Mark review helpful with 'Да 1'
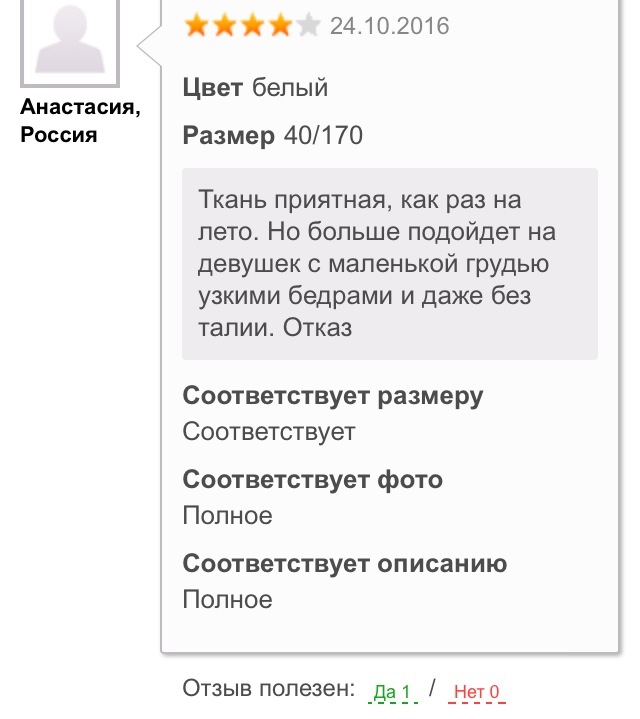 coord(392,691)
